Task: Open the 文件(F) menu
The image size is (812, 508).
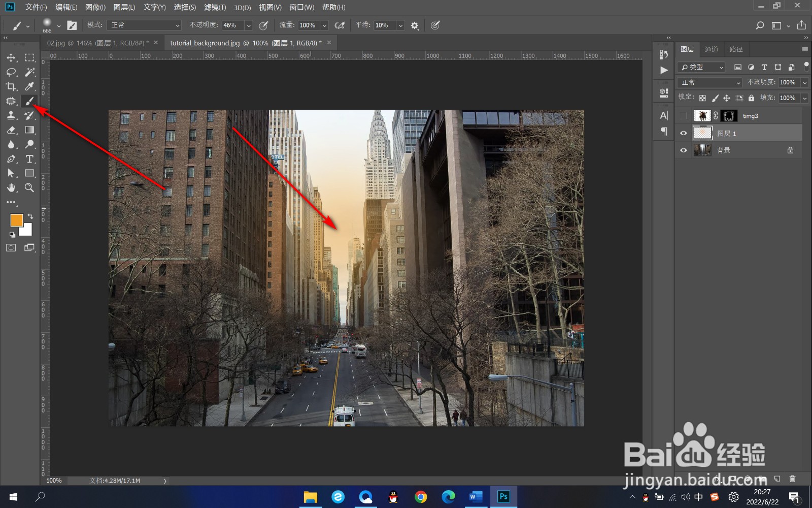Action: (x=36, y=7)
